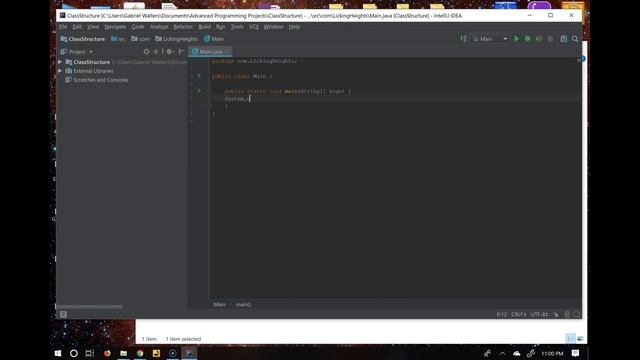This screenshot has height=360, width=640.
Task: Open Chrome from the taskbar
Action: pos(140,353)
